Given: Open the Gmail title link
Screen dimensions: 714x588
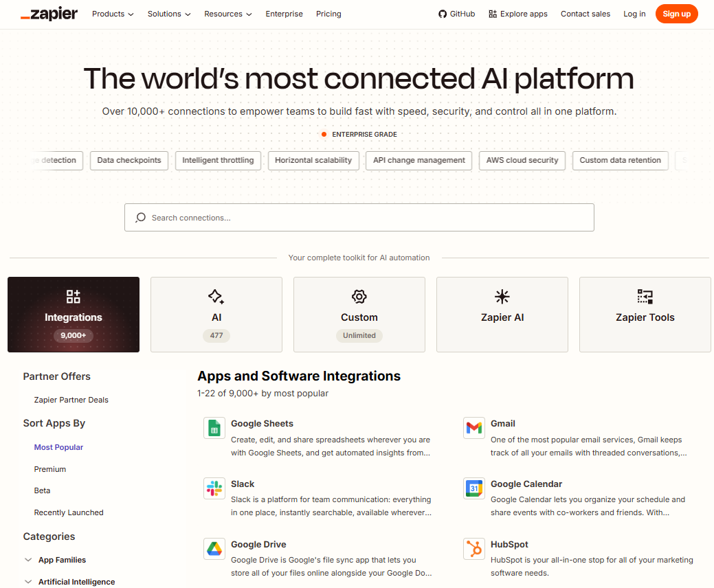Looking at the screenshot, I should [503, 424].
